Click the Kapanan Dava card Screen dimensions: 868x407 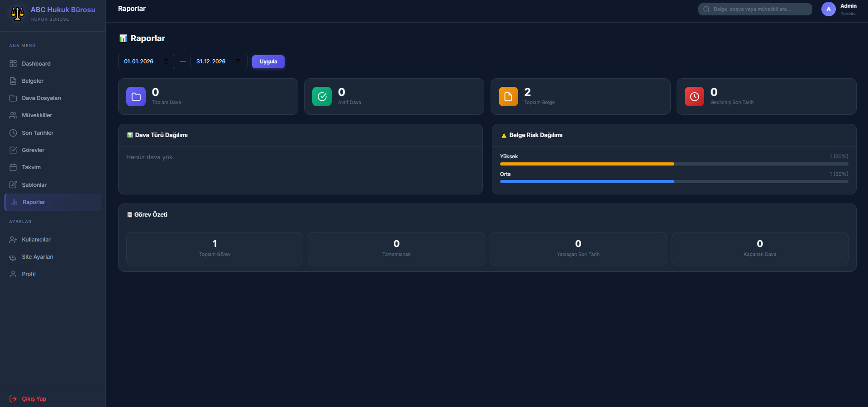point(760,248)
